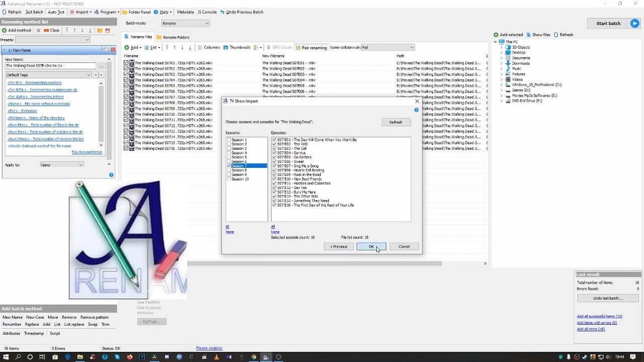Click the horizontal scrollbar under the file list
The image size is (644, 362).
[314, 263]
